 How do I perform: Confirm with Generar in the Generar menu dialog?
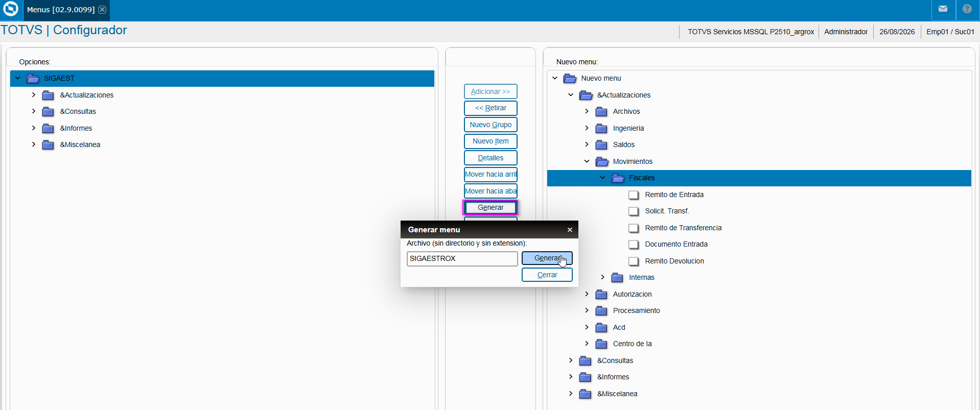(547, 258)
